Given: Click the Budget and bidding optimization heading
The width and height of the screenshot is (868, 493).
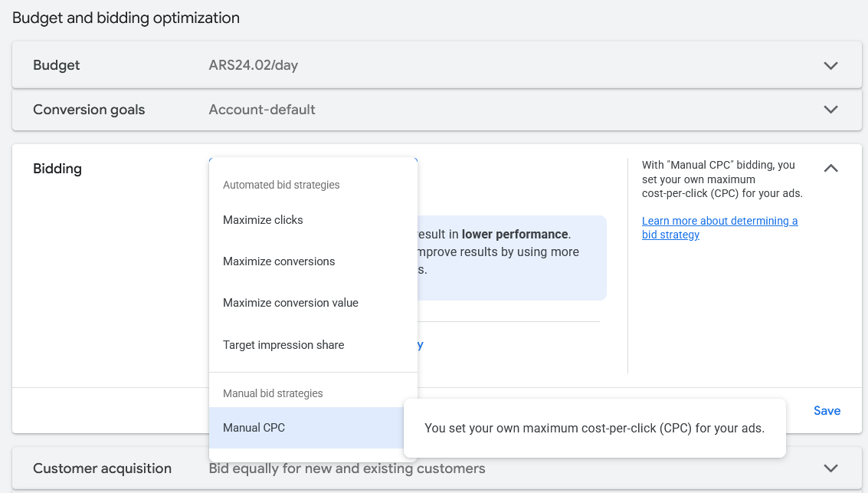Looking at the screenshot, I should [126, 18].
